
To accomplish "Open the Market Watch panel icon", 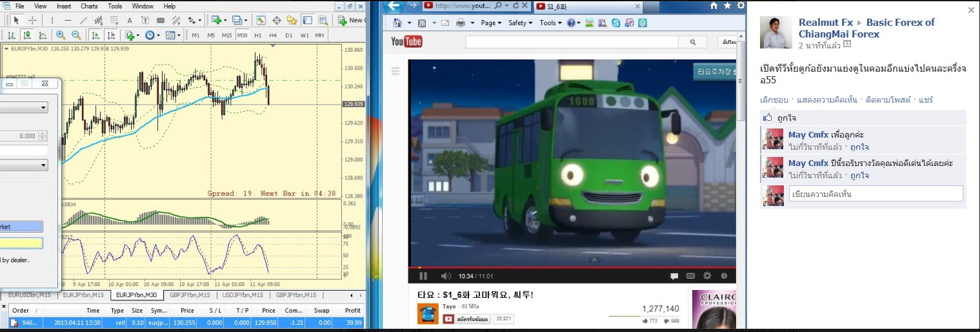I will [x=261, y=21].
